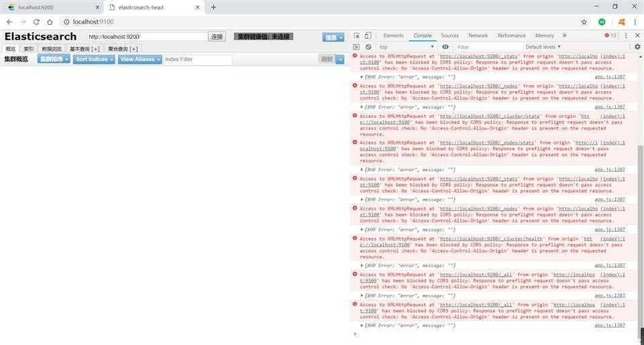Go forward in the browser
This screenshot has width=644, height=345.
coord(23,21)
